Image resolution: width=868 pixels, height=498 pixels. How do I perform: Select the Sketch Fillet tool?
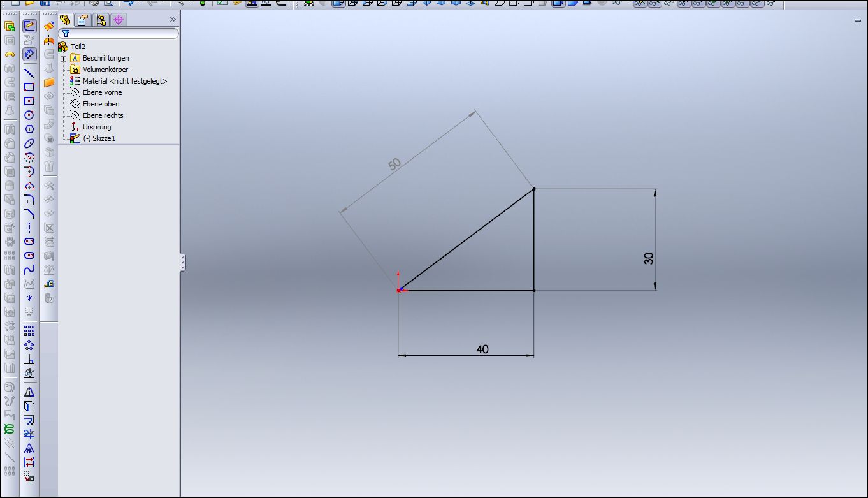click(x=29, y=200)
